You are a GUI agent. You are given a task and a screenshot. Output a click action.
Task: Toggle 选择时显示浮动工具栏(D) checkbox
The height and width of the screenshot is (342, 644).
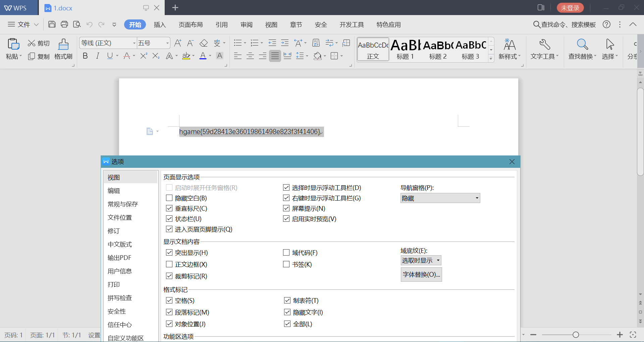[x=286, y=188]
